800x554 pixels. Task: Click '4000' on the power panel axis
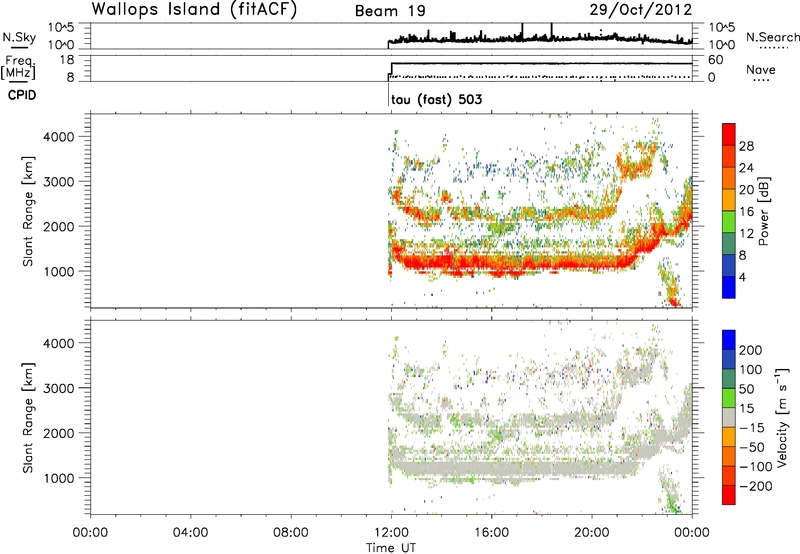(59, 137)
